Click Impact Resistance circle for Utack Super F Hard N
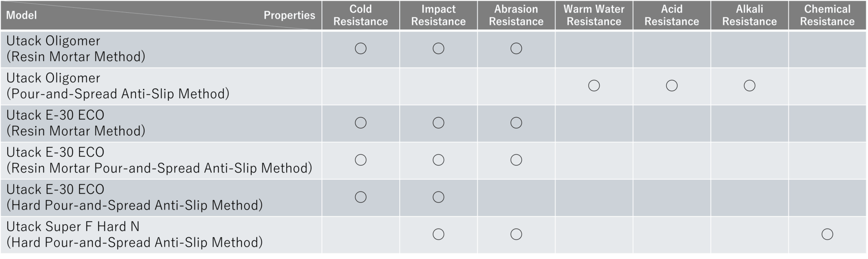Image resolution: width=868 pixels, height=259 pixels. pos(438,234)
